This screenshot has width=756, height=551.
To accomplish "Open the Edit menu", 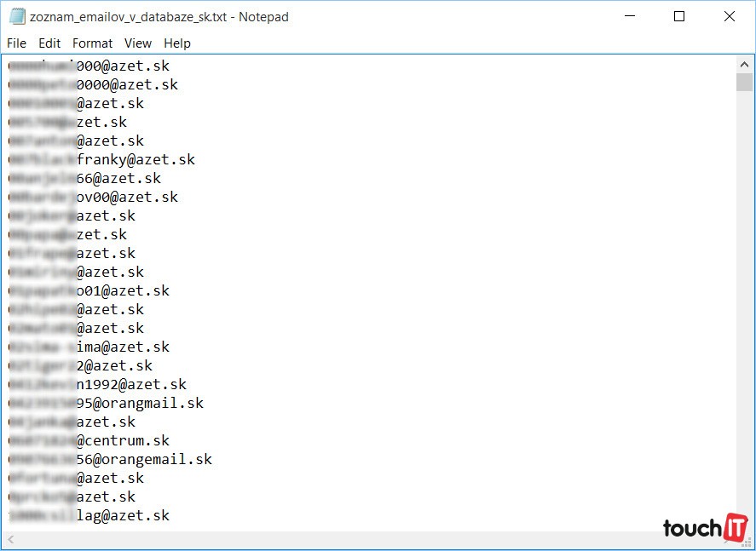I will [49, 43].
